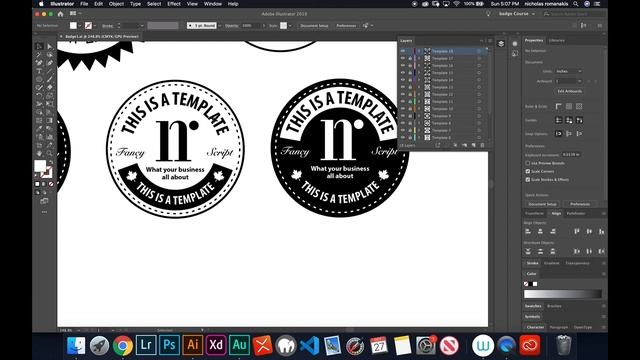
Task: Open the Artboard number dropdown
Action: tap(568, 81)
